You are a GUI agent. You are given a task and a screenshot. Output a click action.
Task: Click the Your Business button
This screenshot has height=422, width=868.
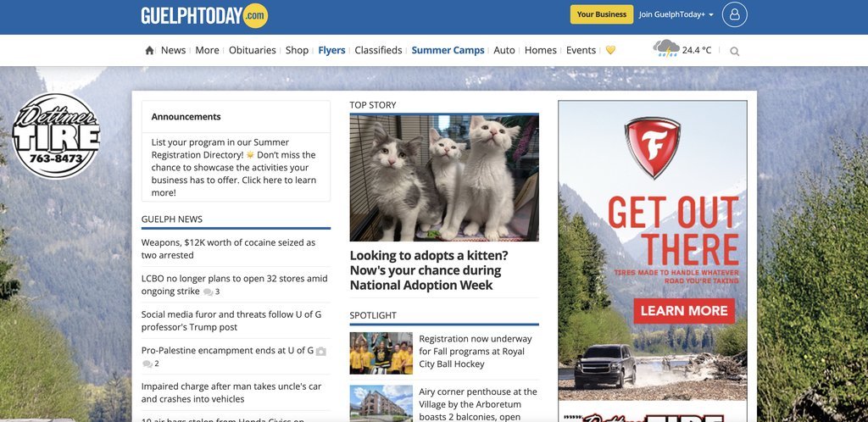point(602,14)
